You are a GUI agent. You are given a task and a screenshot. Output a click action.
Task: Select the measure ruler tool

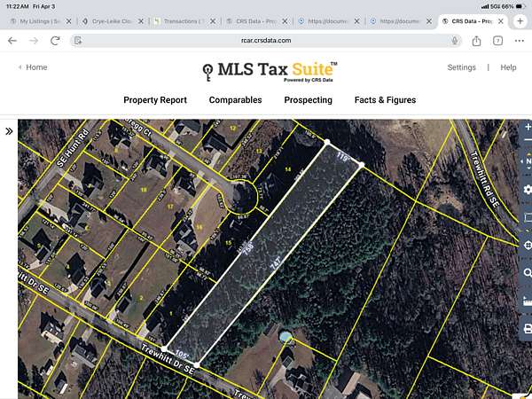pyautogui.click(x=528, y=301)
